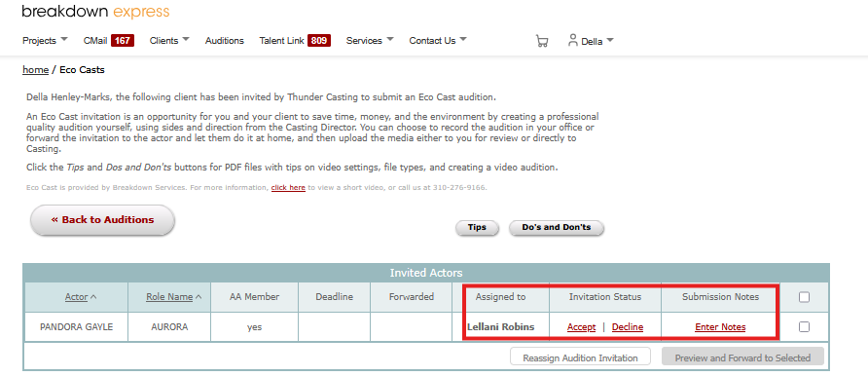The image size is (868, 376).
Task: Open the CMail menu item
Action: point(95,40)
